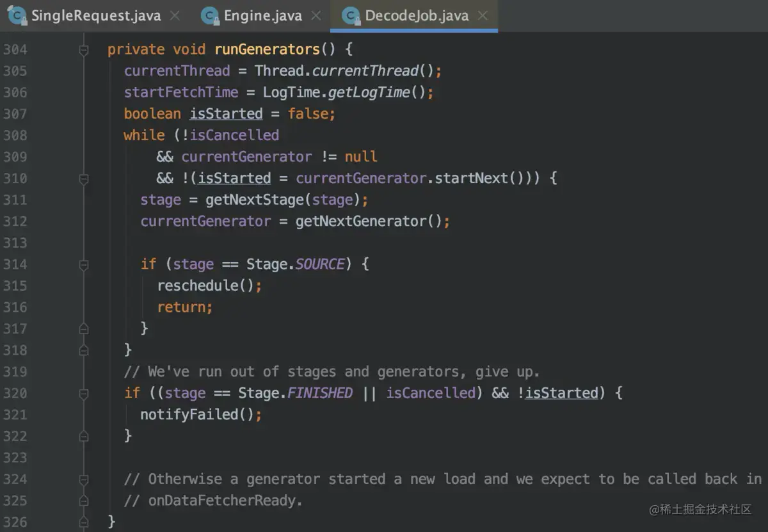Switch to the SingleRequest.java tab
Viewport: 768px width, 532px height.
click(x=96, y=15)
